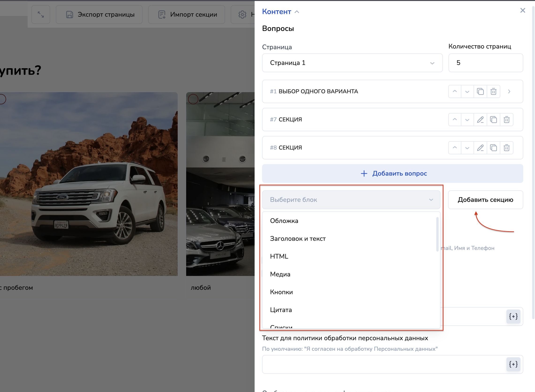Duplicate question #1 Выбор одного варианта

coord(480,91)
